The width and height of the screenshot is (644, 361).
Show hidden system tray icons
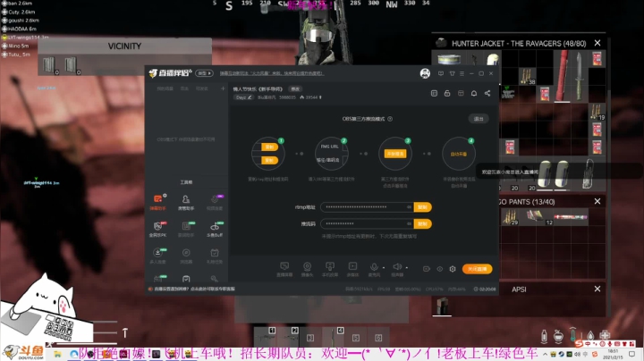(545, 354)
